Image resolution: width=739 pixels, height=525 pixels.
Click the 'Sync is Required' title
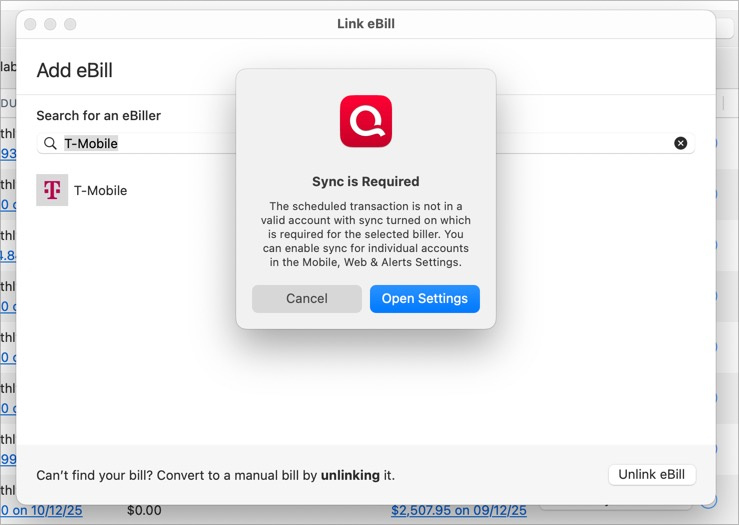click(366, 181)
